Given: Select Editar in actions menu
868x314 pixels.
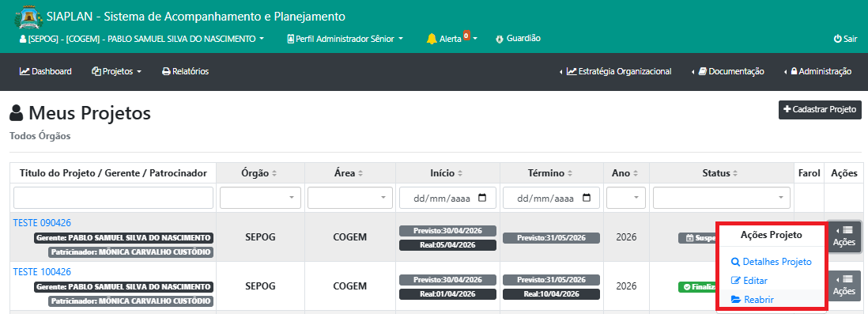Looking at the screenshot, I should coord(749,281).
